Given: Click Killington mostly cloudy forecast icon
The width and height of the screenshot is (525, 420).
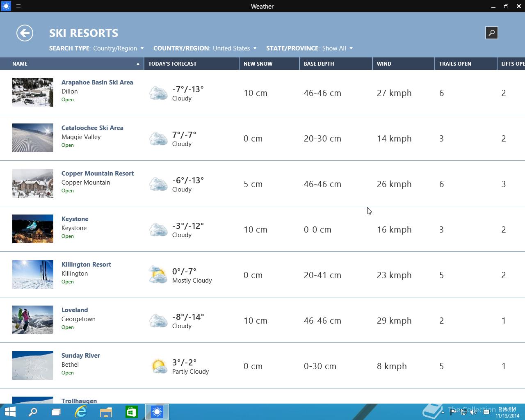Looking at the screenshot, I should pyautogui.click(x=158, y=275).
